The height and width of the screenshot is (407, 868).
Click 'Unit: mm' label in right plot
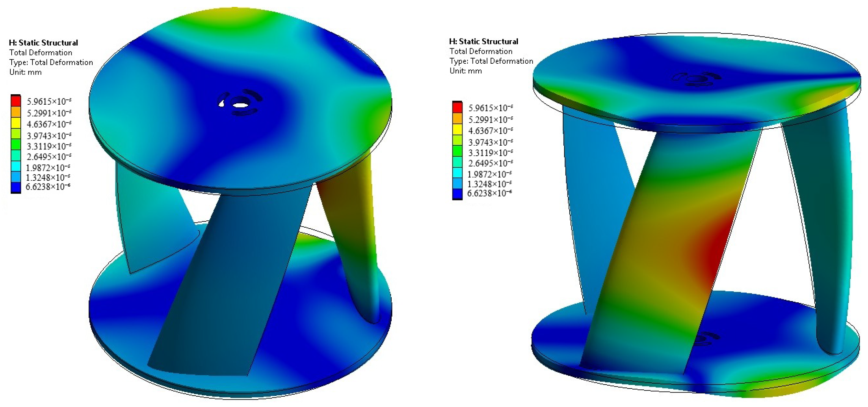[466, 71]
